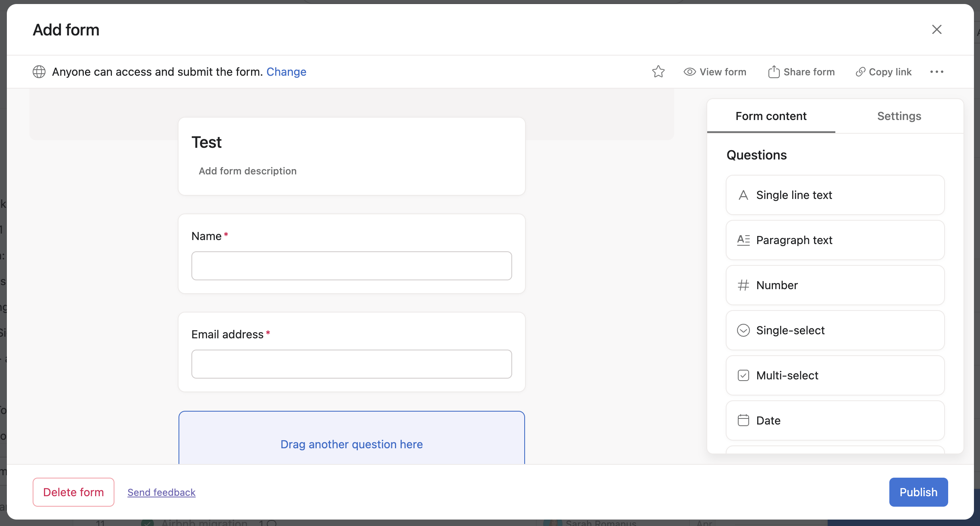
Task: Switch to the Settings tab
Action: coord(899,116)
